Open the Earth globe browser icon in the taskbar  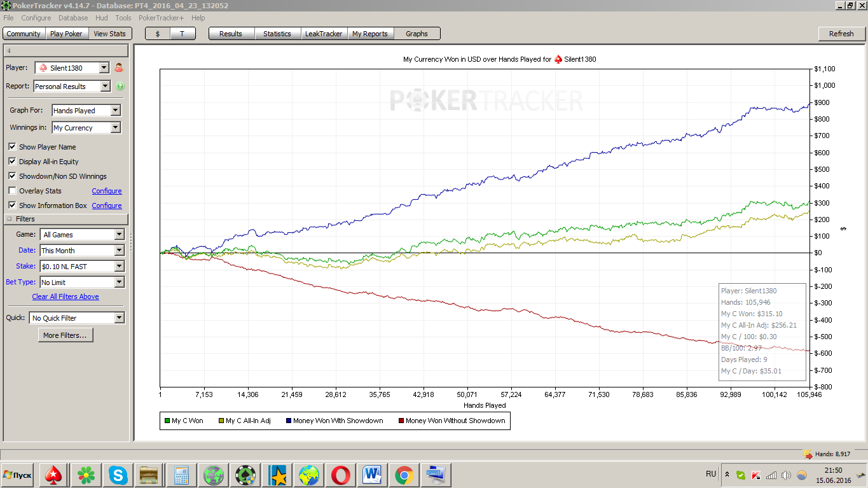[x=309, y=475]
